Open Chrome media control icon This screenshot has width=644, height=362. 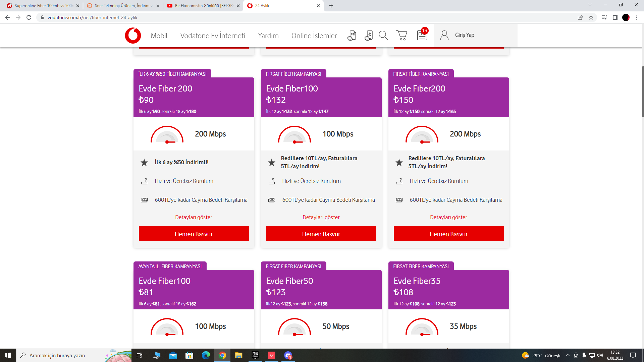click(604, 17)
